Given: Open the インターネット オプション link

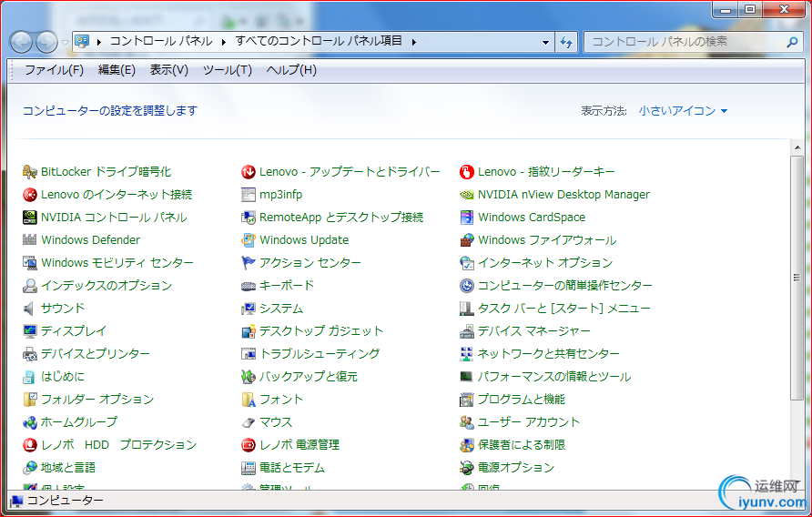Looking at the screenshot, I should click(x=544, y=263).
